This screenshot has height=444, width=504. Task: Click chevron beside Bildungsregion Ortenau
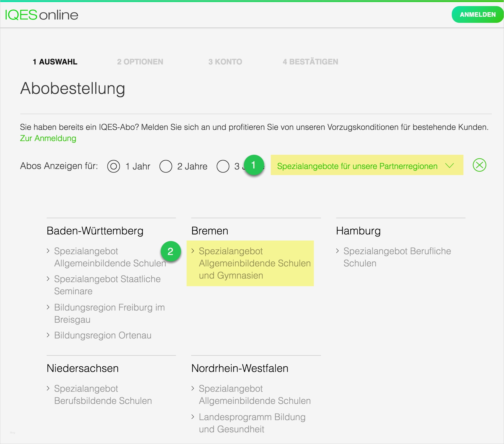coord(48,335)
